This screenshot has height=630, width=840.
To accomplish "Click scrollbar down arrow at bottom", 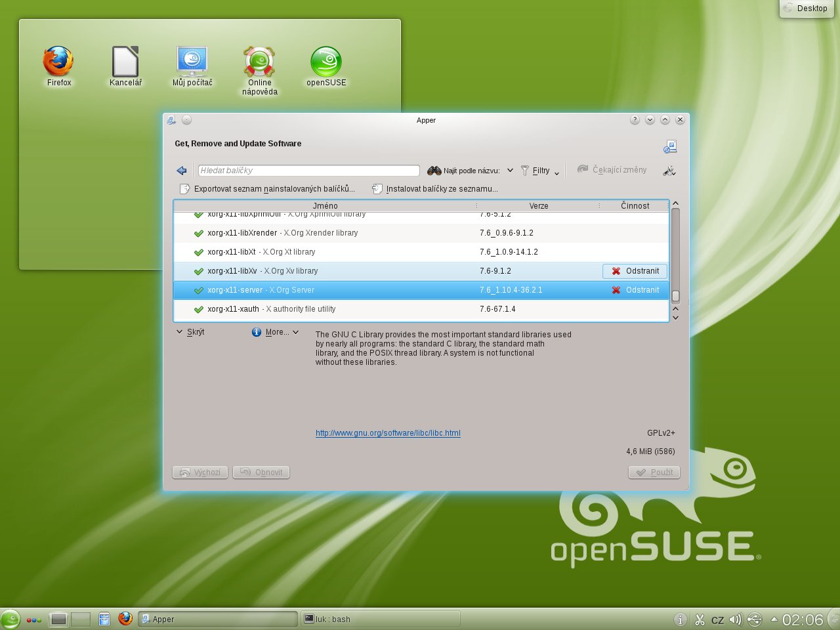I will (675, 318).
